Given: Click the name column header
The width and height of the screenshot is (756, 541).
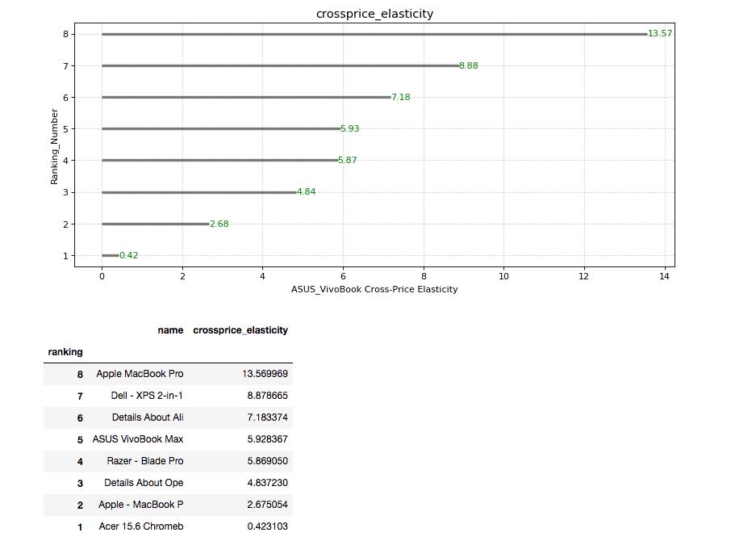Looking at the screenshot, I should 171,330.
